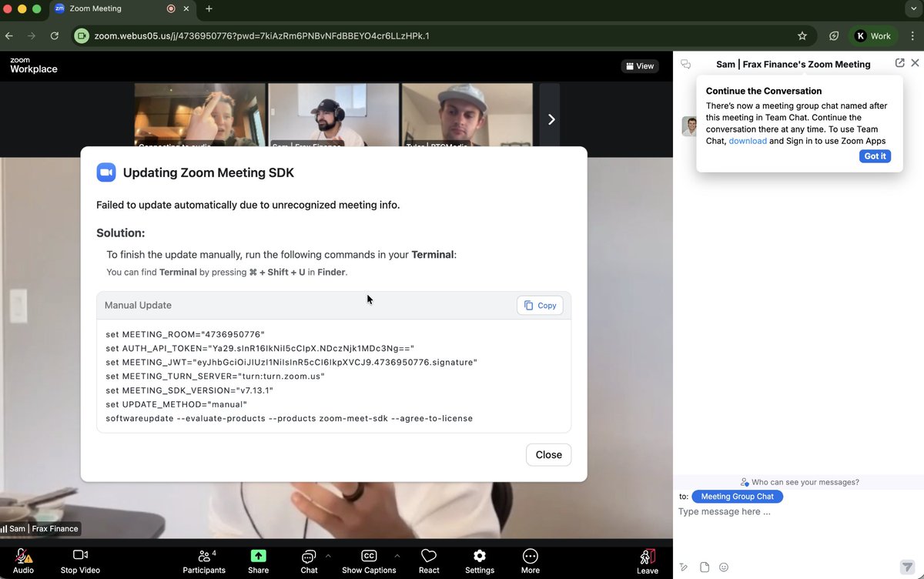Screen dimensions: 924x579
Task: Open the Meeting Group Chat recipient dropdown
Action: (738, 497)
